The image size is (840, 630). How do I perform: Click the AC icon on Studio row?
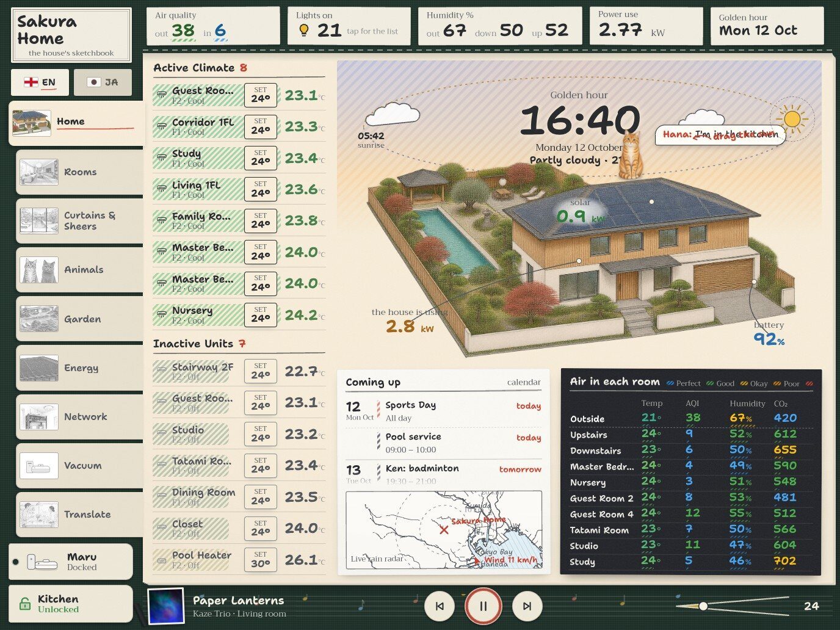click(162, 435)
